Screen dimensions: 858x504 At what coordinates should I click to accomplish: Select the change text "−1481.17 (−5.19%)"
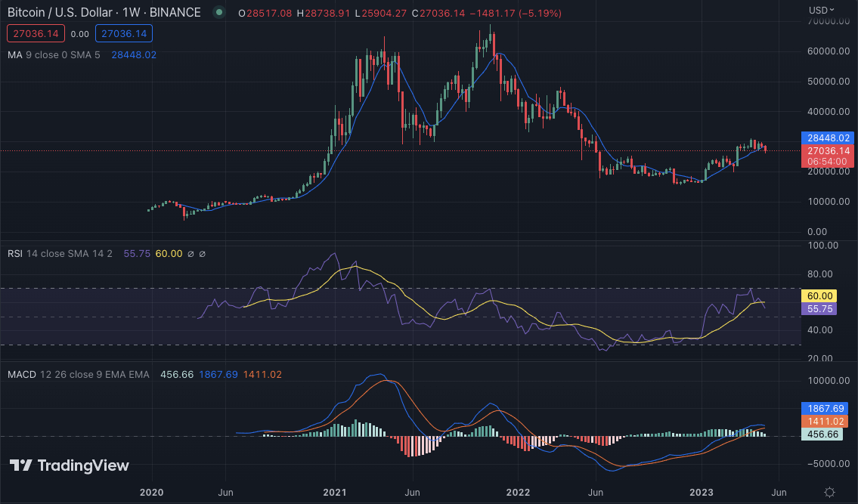516,13
